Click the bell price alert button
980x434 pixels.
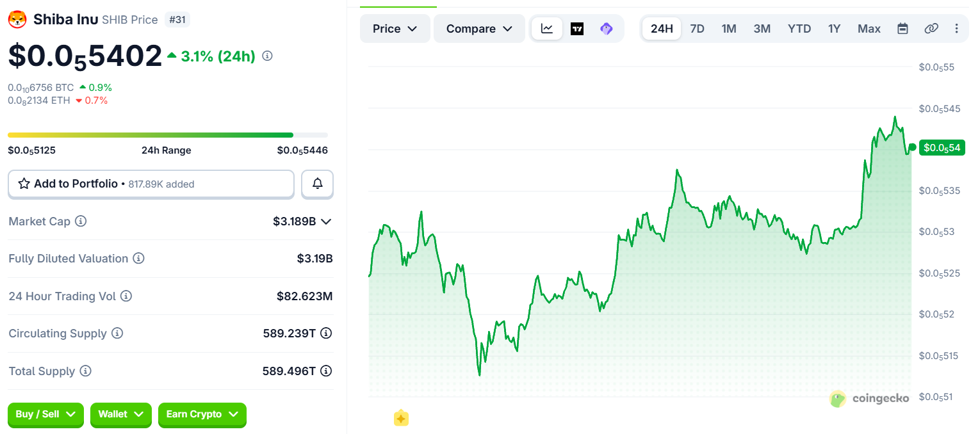pos(317,184)
